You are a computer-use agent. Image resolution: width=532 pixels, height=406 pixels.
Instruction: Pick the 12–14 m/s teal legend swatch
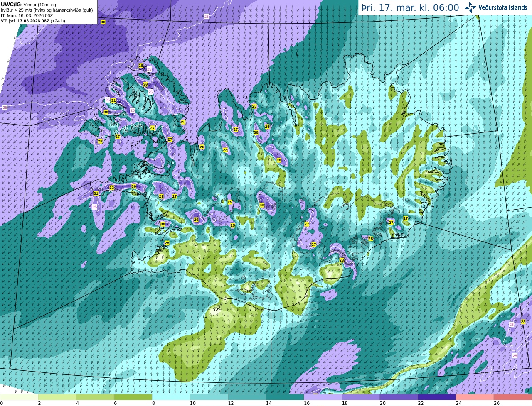click(x=247, y=397)
